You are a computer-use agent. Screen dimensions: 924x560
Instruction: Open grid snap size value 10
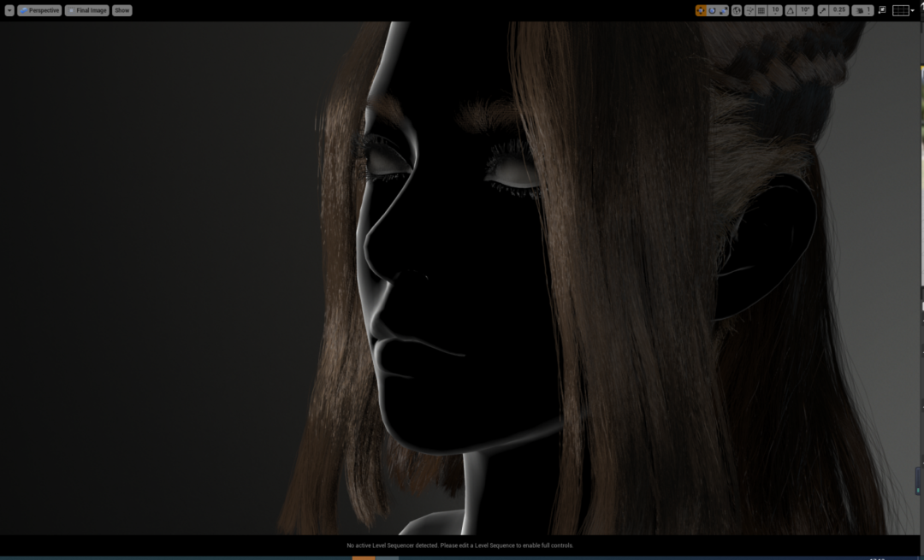click(775, 10)
